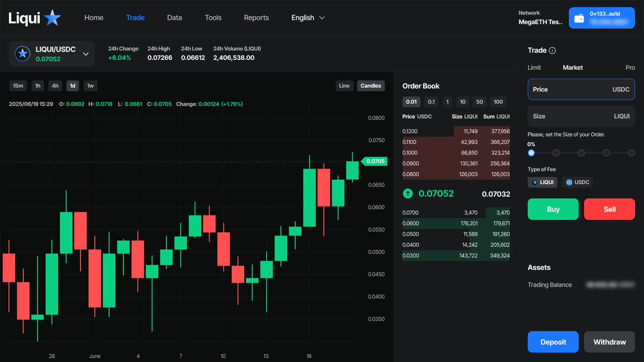
Task: Select the 1w timeframe
Action: point(89,85)
